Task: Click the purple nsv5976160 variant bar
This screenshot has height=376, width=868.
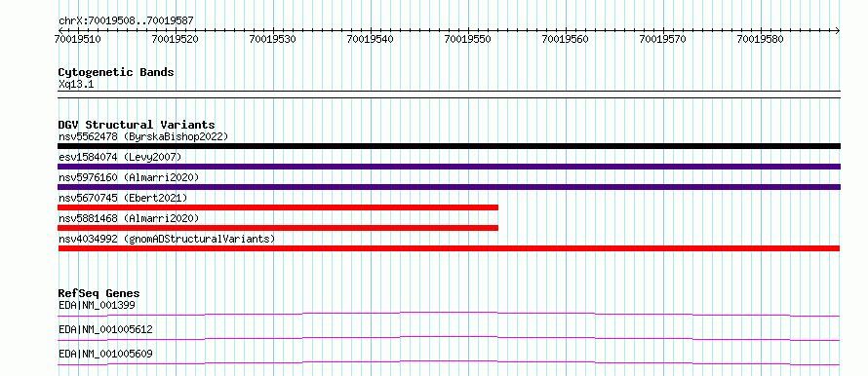Action: [449, 187]
